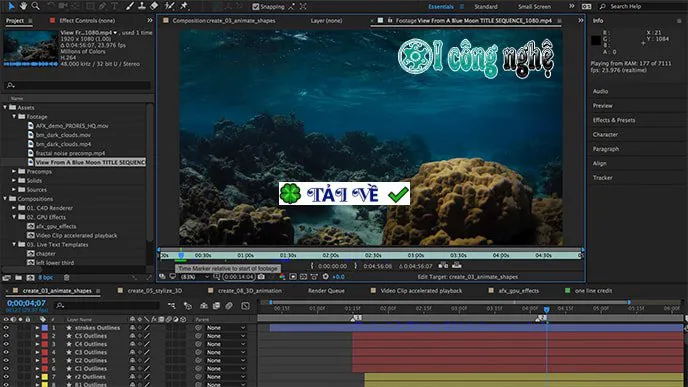Image resolution: width=688 pixels, height=387 pixels.
Task: Expand the Precomps folder
Action: pos(14,171)
